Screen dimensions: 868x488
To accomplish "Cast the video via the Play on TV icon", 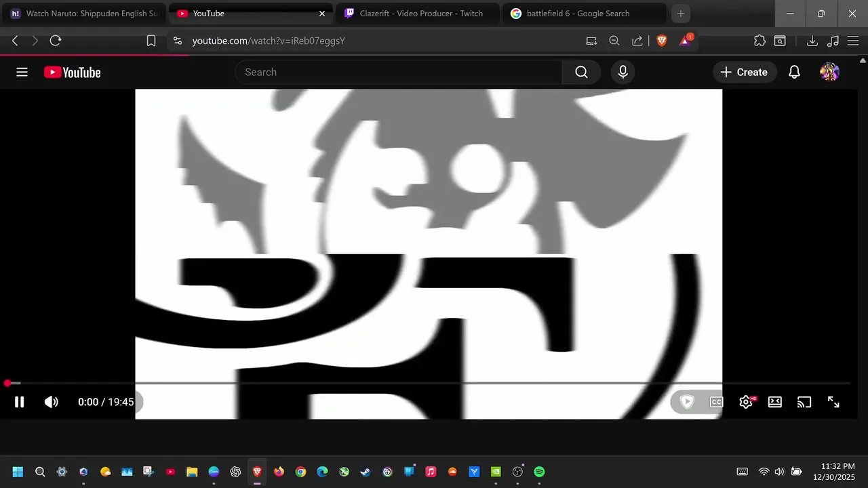I will coord(804,402).
